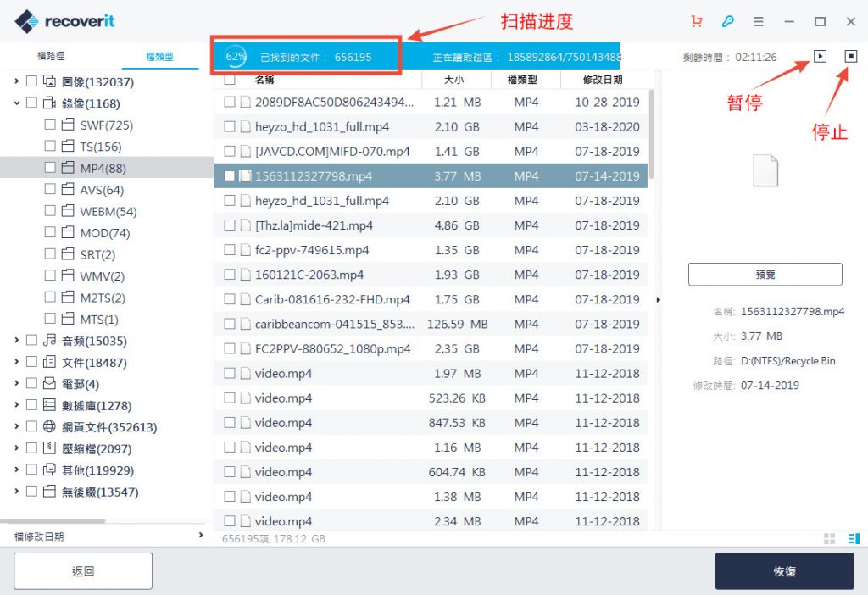This screenshot has height=595, width=868.
Task: Click the 電郵 email category icon
Action: 49,383
